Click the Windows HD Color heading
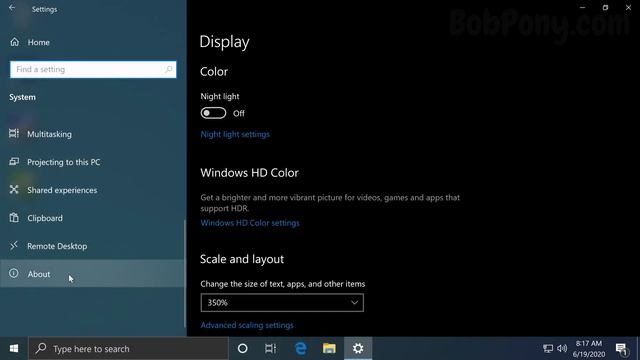 tap(249, 173)
